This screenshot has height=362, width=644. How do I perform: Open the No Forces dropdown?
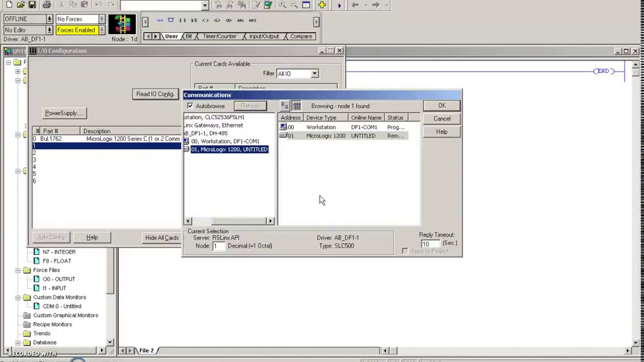(x=102, y=19)
